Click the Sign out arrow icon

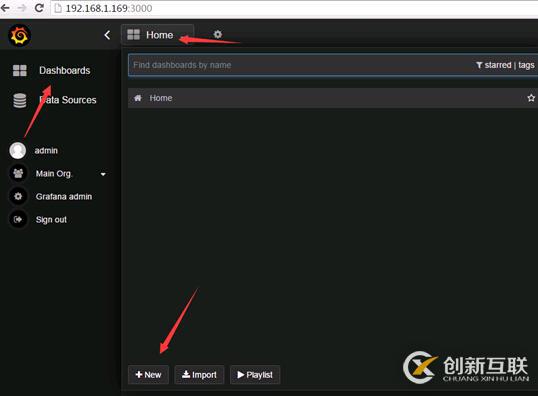click(x=18, y=219)
